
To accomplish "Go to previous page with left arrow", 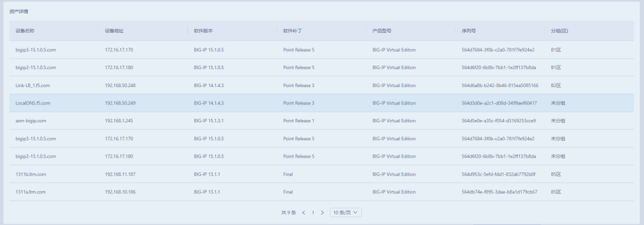I will pyautogui.click(x=304, y=212).
